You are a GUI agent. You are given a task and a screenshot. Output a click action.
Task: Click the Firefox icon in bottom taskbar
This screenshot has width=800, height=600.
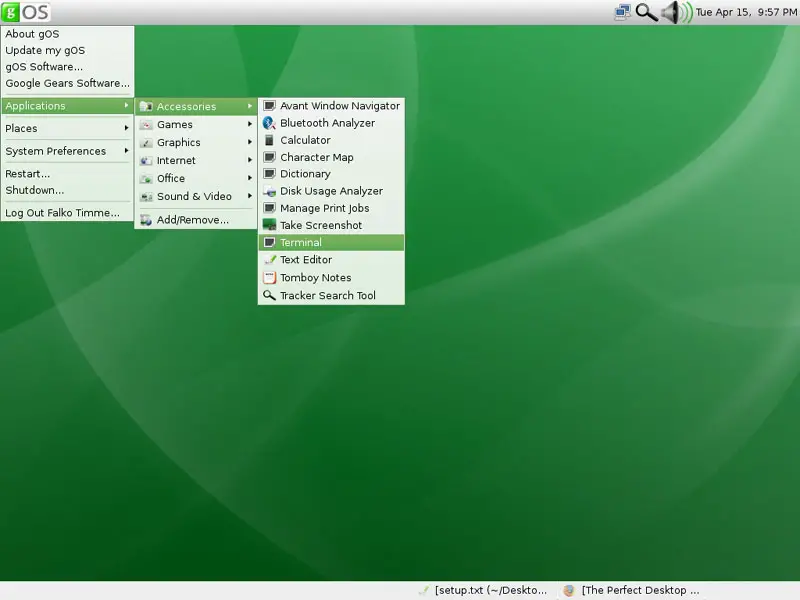pos(569,590)
